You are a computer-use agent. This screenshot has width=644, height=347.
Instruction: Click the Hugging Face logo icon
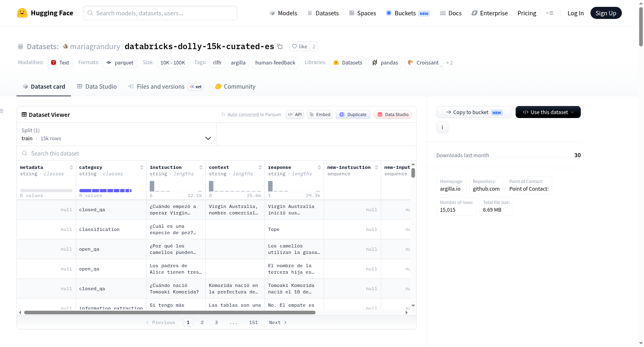coord(22,13)
